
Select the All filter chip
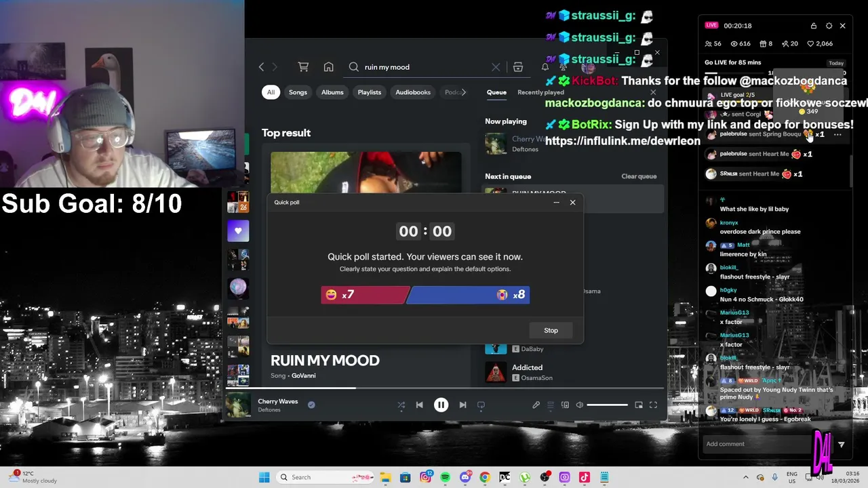(x=271, y=92)
